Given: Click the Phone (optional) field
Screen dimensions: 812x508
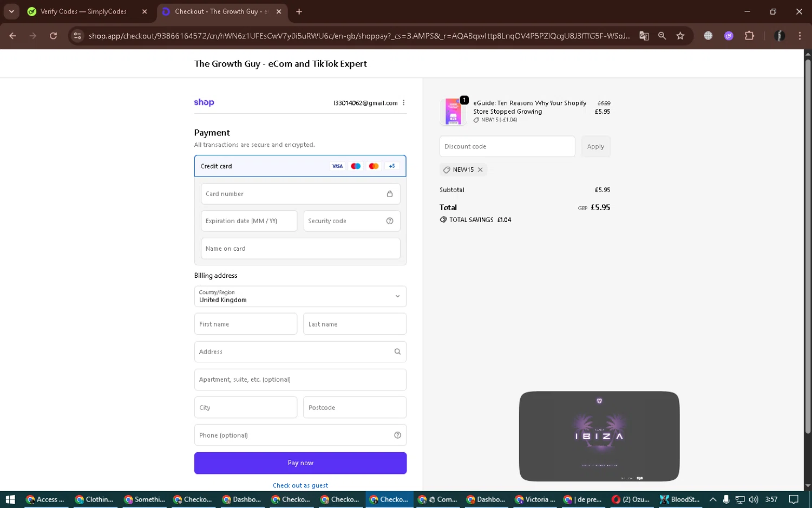Looking at the screenshot, I should 300,435.
